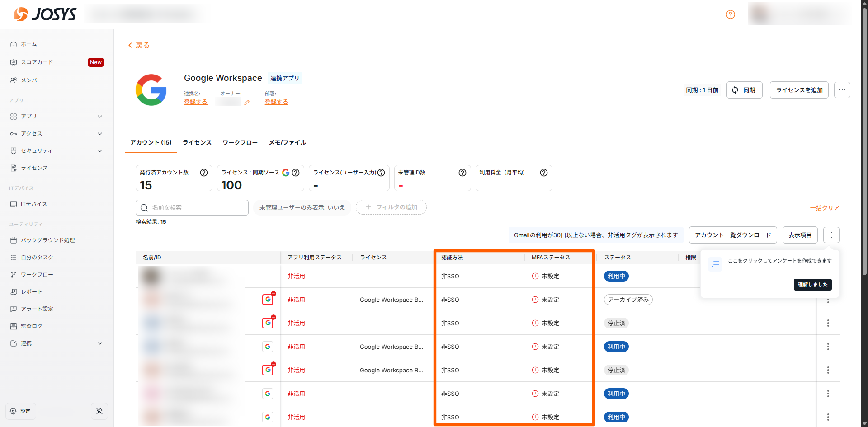Open info tooltip for 利用料金 card
This screenshot has width=868, height=427.
click(543, 173)
